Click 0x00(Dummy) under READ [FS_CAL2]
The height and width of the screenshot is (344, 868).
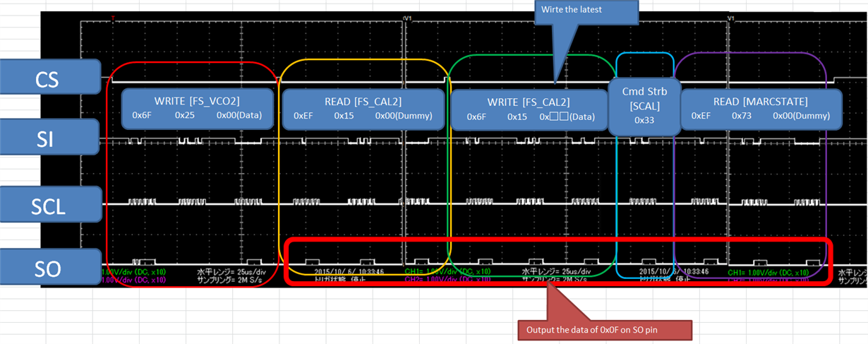(404, 116)
